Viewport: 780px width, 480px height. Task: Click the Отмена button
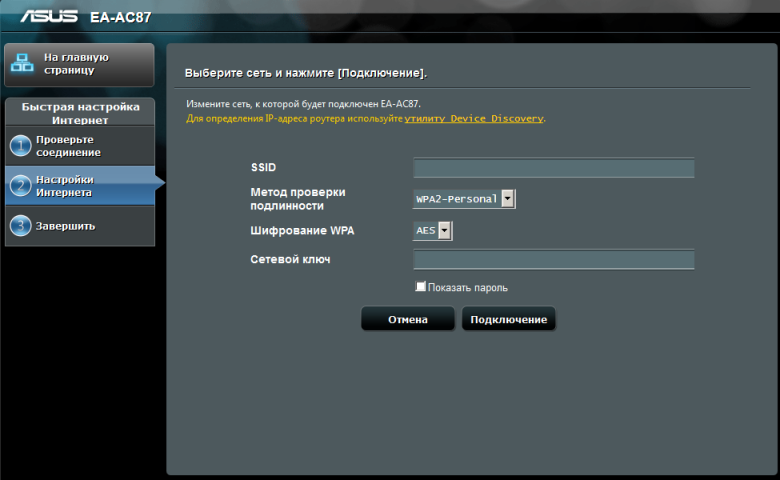[407, 319]
